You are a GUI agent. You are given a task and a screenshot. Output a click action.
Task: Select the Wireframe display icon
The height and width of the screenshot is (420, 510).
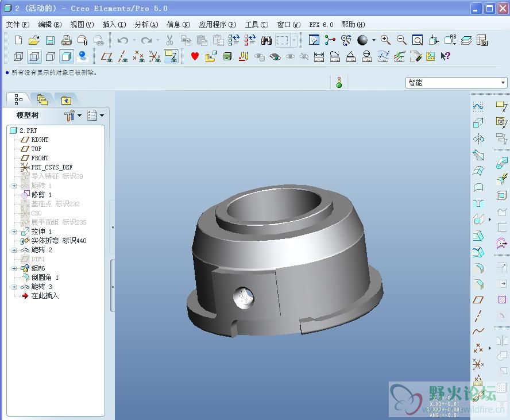(x=18, y=57)
